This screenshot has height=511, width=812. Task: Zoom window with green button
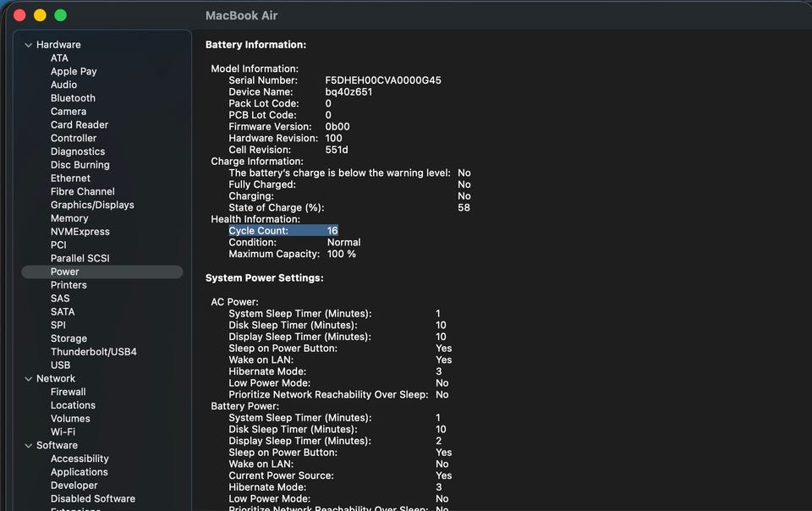coord(61,15)
